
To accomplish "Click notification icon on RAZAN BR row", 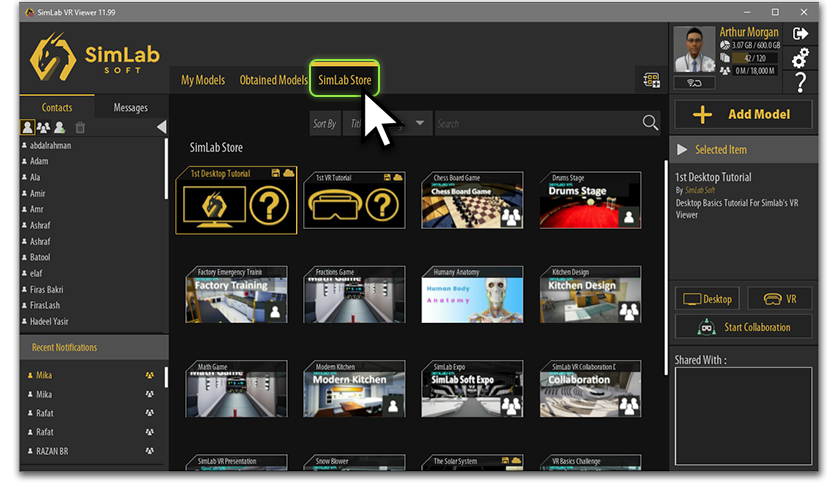I will click(150, 451).
